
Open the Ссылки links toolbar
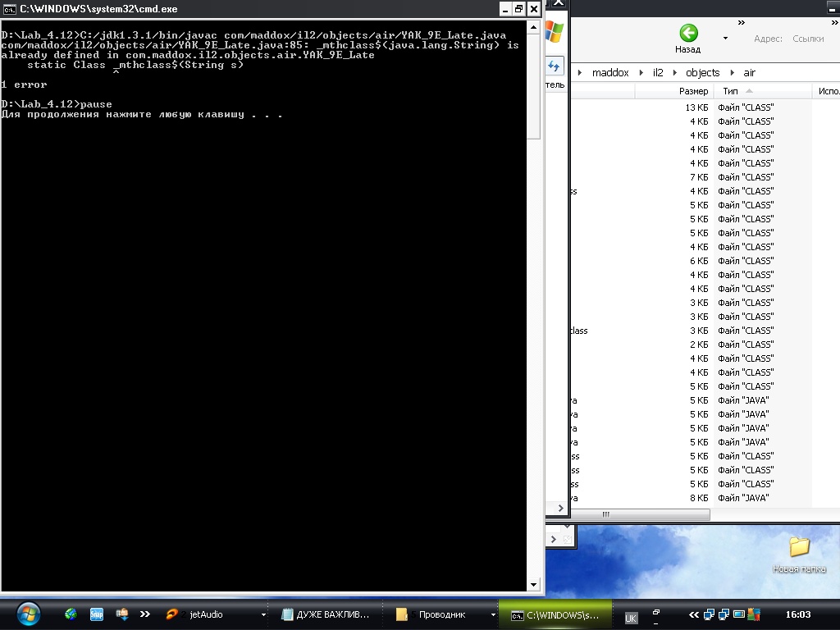[808, 39]
